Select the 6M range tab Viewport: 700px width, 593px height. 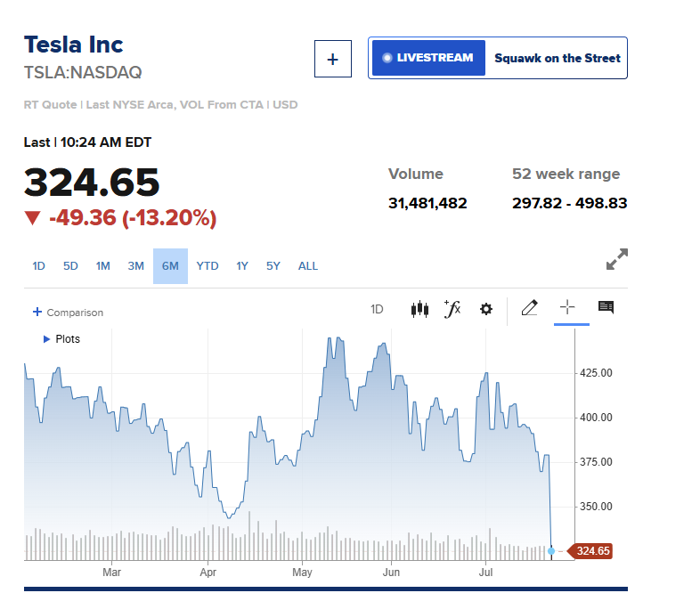[170, 266]
